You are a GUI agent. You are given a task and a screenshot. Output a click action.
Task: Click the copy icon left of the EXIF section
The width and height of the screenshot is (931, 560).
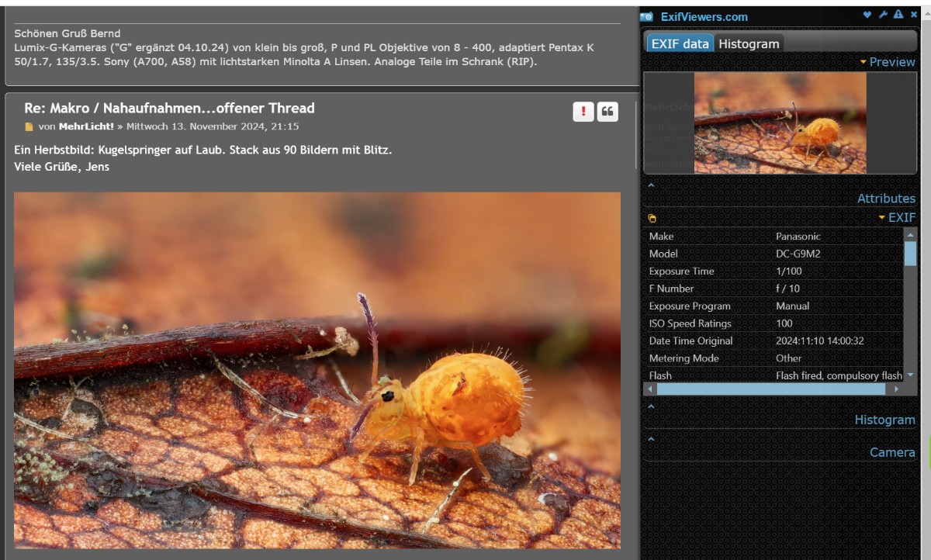pos(652,219)
